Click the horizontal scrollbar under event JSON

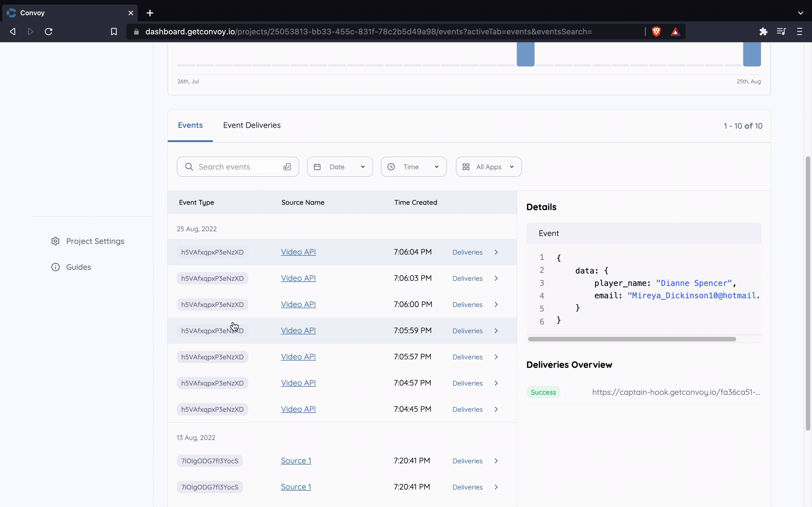632,339
